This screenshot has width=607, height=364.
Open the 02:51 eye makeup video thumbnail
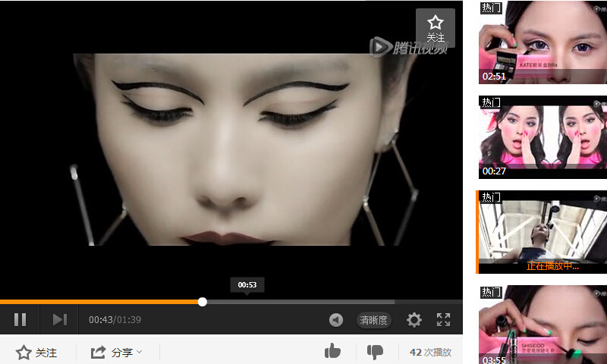coord(543,42)
